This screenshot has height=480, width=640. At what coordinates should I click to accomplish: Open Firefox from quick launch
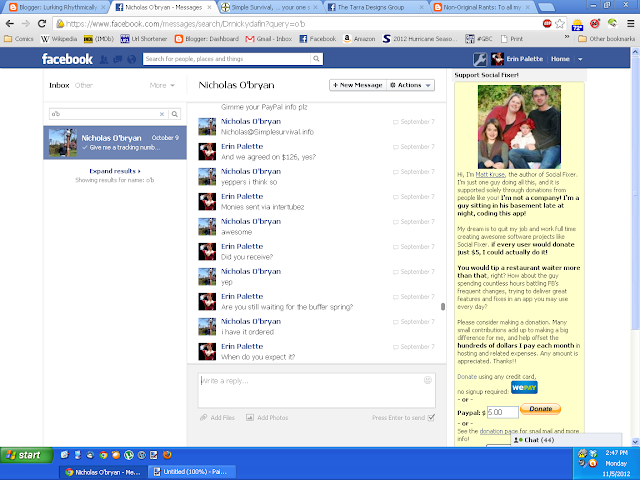tap(167, 455)
